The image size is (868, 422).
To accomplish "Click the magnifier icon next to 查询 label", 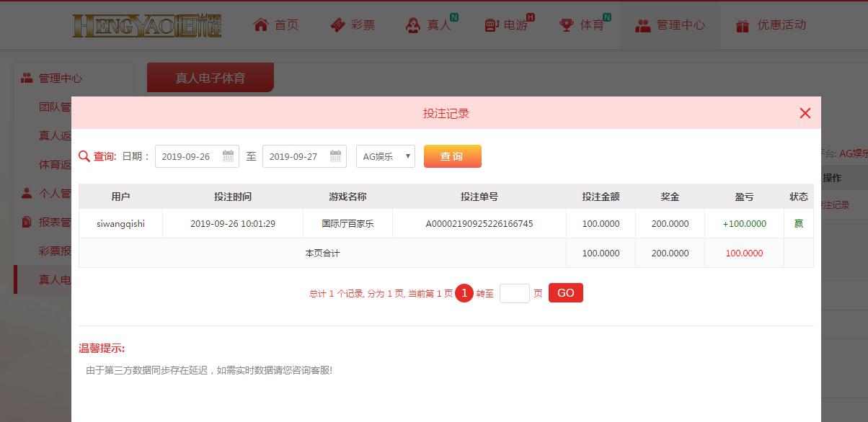I will click(84, 156).
